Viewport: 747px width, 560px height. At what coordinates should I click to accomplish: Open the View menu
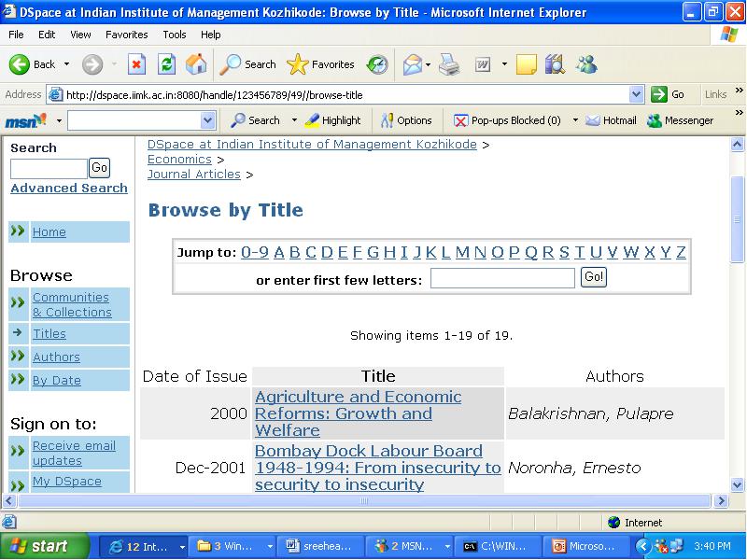[80, 35]
